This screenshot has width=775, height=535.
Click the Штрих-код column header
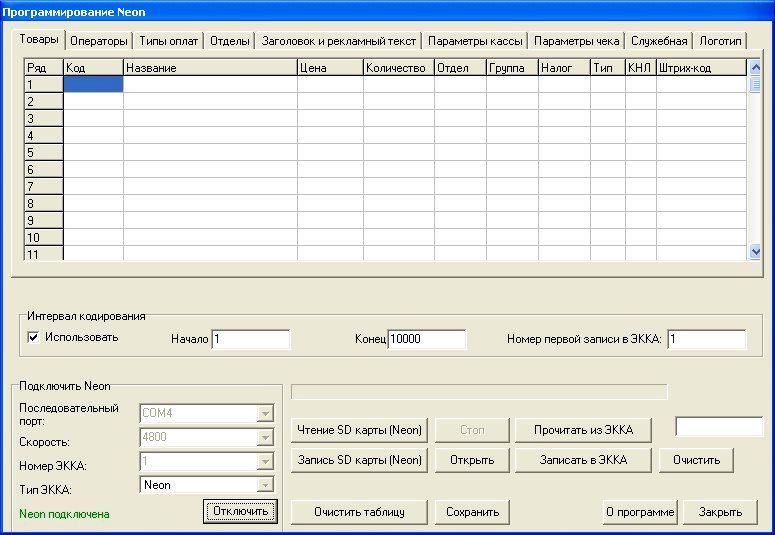[701, 67]
